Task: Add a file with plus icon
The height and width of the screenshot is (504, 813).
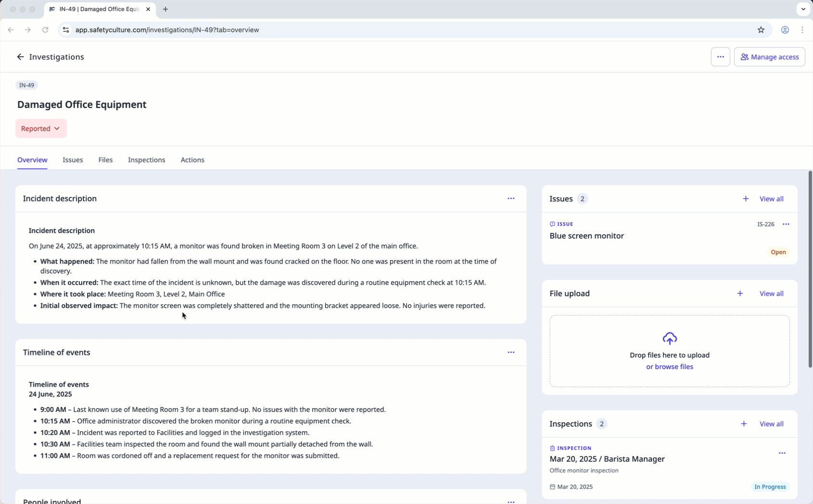Action: (x=740, y=293)
